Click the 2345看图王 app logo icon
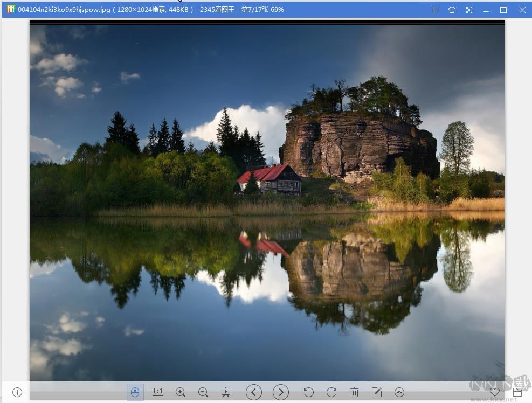The image size is (532, 403). [11, 9]
